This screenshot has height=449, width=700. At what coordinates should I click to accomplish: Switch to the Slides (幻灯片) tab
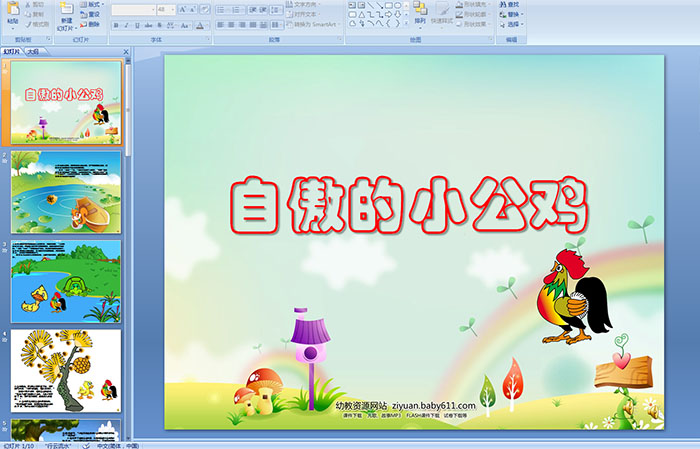[12, 51]
